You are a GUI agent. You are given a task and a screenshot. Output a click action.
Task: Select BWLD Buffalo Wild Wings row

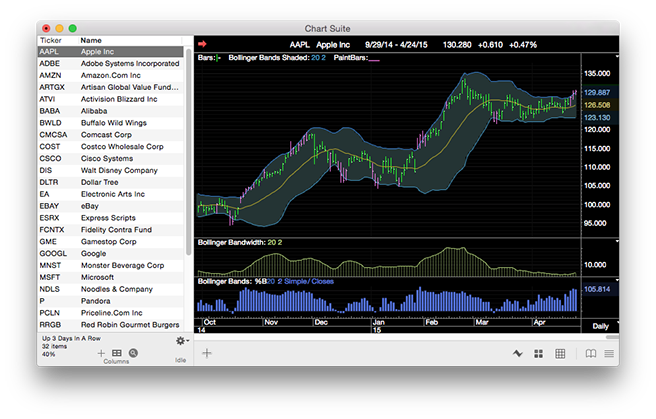(x=110, y=123)
